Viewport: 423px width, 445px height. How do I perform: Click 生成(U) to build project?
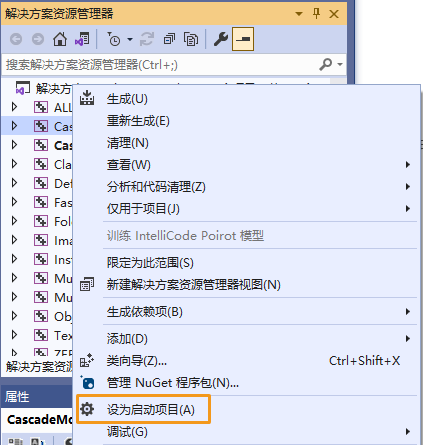pyautogui.click(x=127, y=99)
